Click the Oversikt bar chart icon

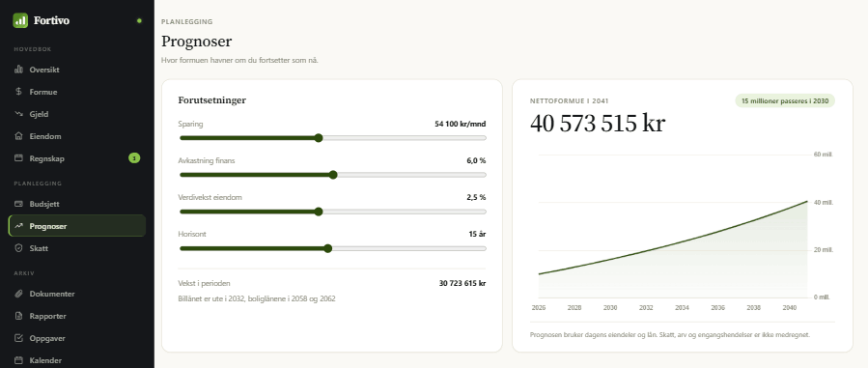point(18,70)
